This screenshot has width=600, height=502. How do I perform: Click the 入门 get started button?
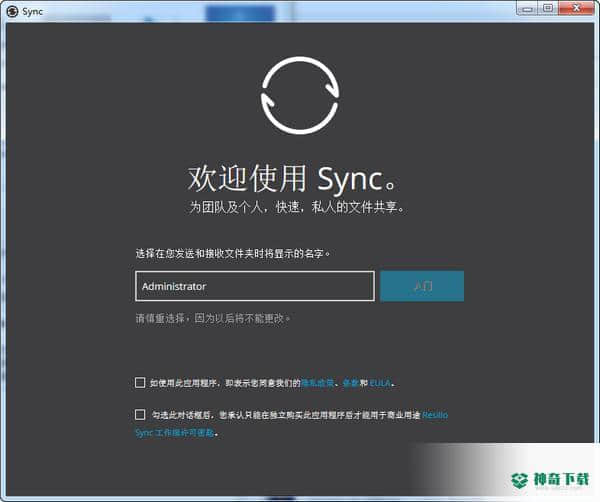pyautogui.click(x=422, y=286)
